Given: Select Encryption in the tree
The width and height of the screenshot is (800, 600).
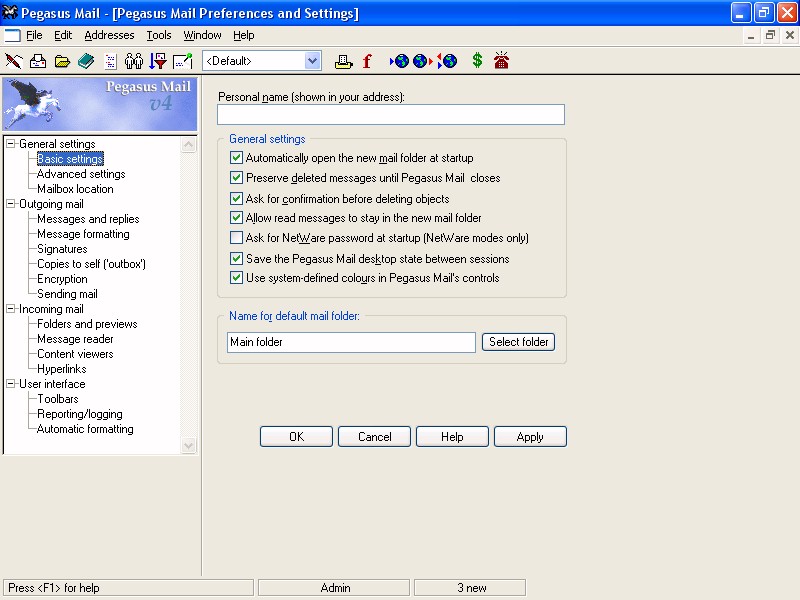Looking at the screenshot, I should click(x=62, y=279).
